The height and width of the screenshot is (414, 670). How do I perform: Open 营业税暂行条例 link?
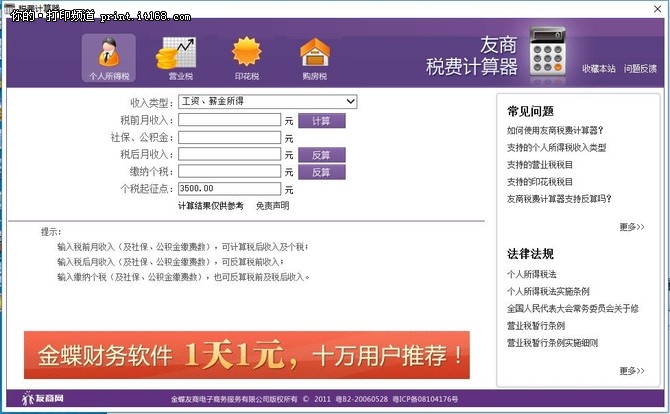click(x=536, y=326)
